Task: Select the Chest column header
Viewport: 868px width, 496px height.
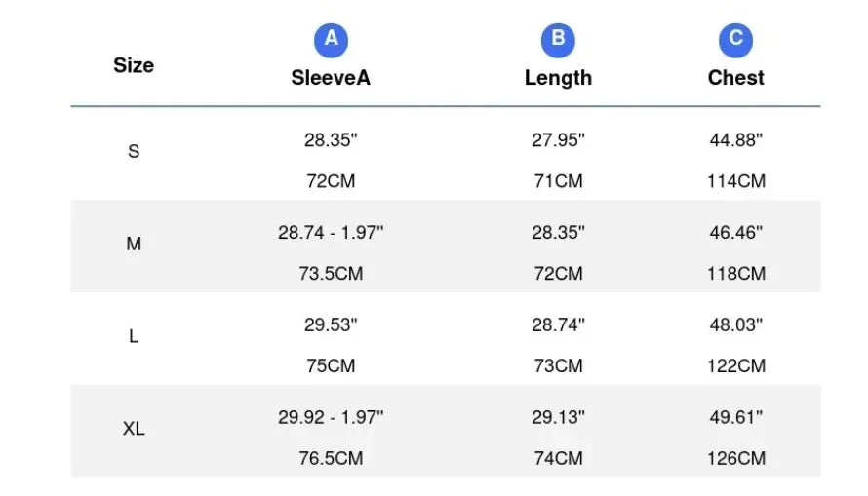Action: (735, 78)
